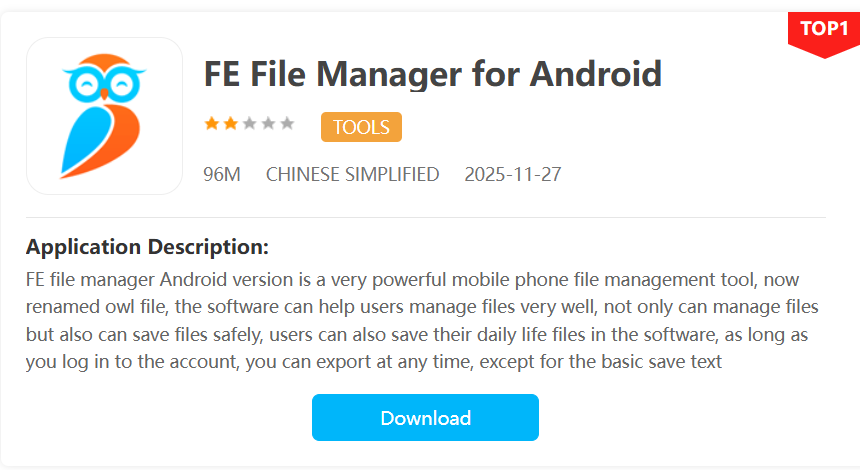The image size is (860, 470).
Task: Click the red TOP1 ribbon badge
Action: pos(824,31)
